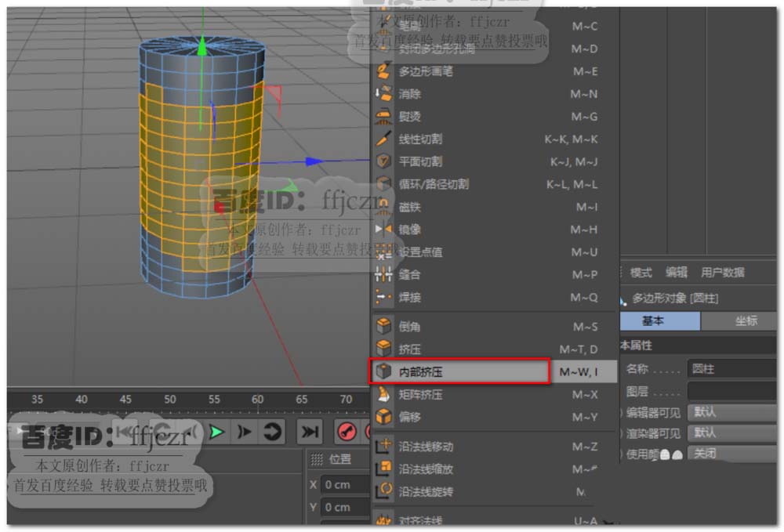This screenshot has width=784, height=532.
Task: Click the Dissolve (消除) tool icon
Action: (383, 94)
